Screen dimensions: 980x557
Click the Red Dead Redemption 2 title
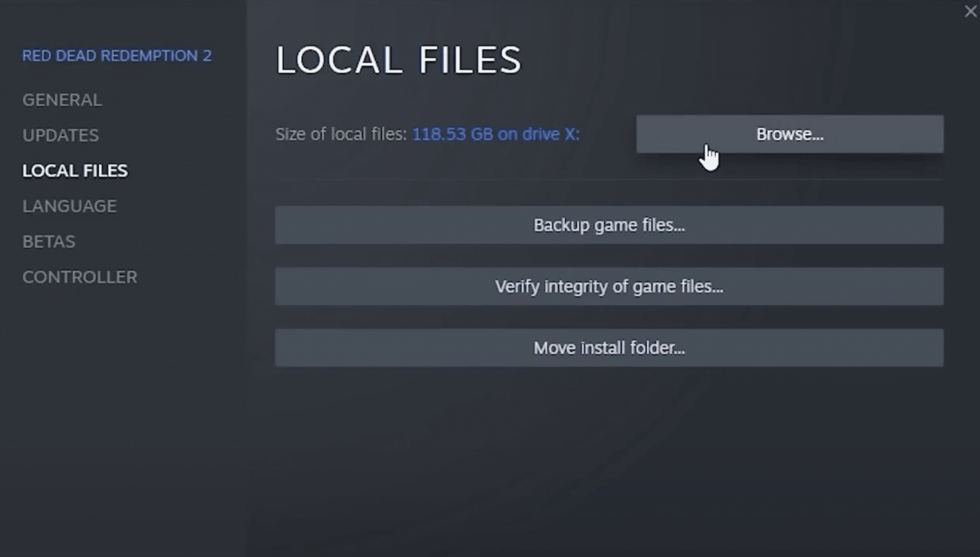[117, 56]
